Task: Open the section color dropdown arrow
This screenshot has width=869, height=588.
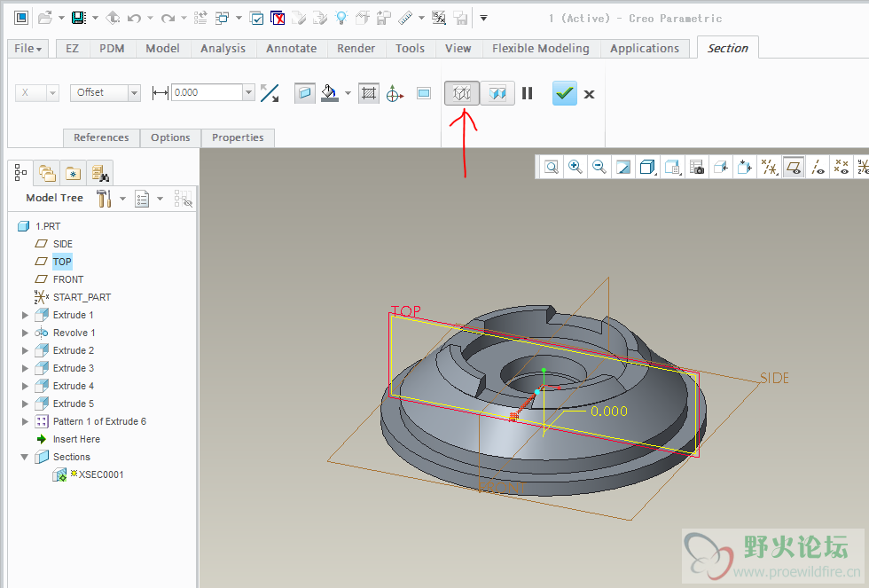Action: [348, 93]
